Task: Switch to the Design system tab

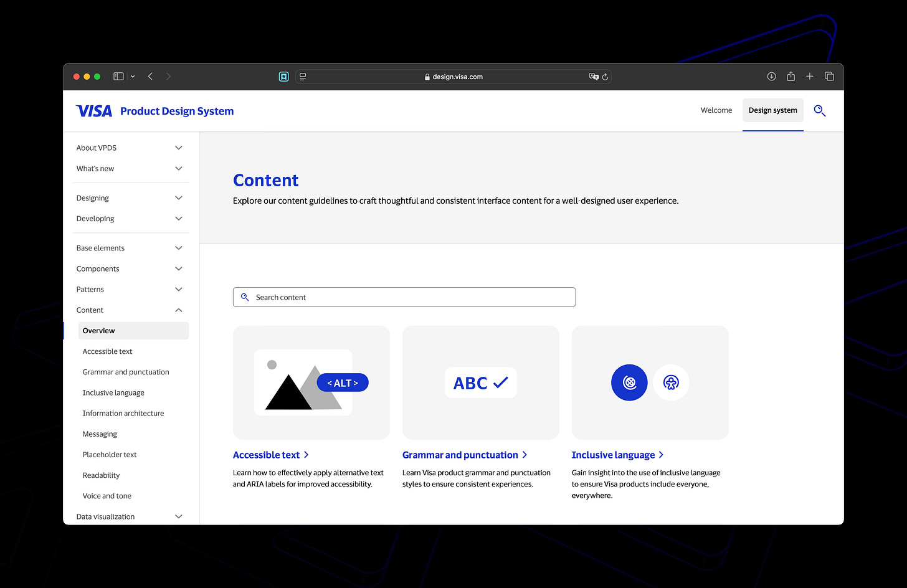Action: click(773, 110)
